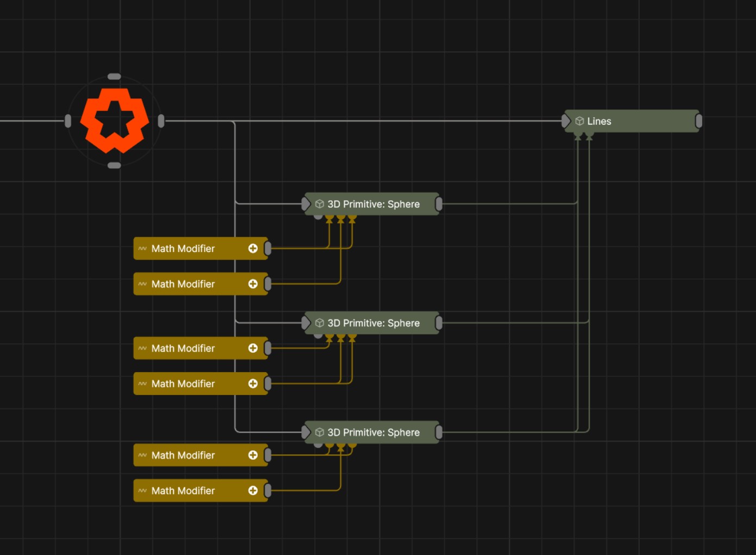Click cube icon on middle Sphere node
The width and height of the screenshot is (756, 555).
[320, 323]
